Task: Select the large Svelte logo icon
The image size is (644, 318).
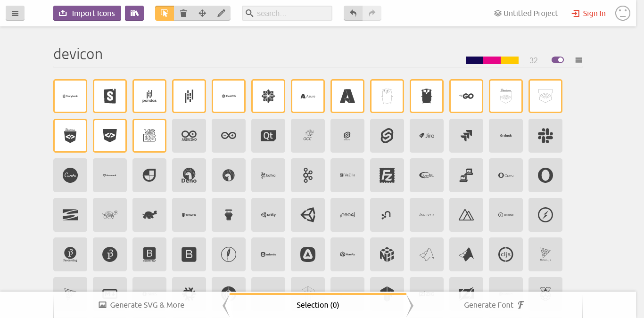Action: [387, 136]
